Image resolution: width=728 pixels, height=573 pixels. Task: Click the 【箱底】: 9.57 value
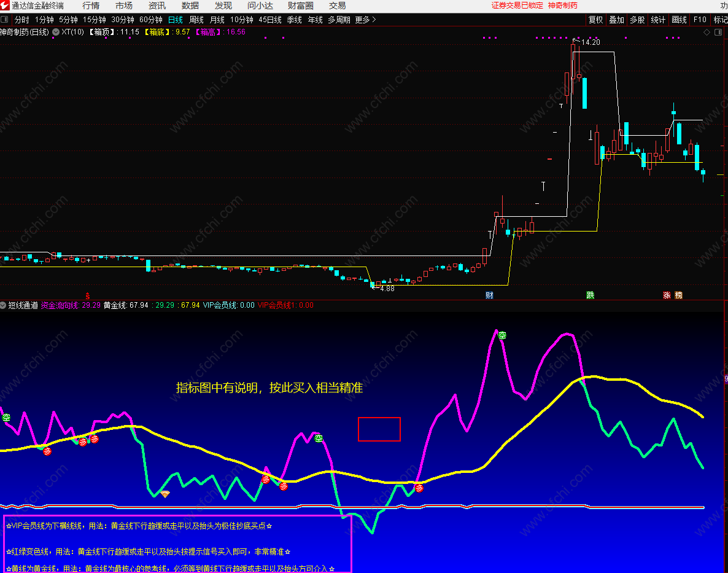pos(167,32)
